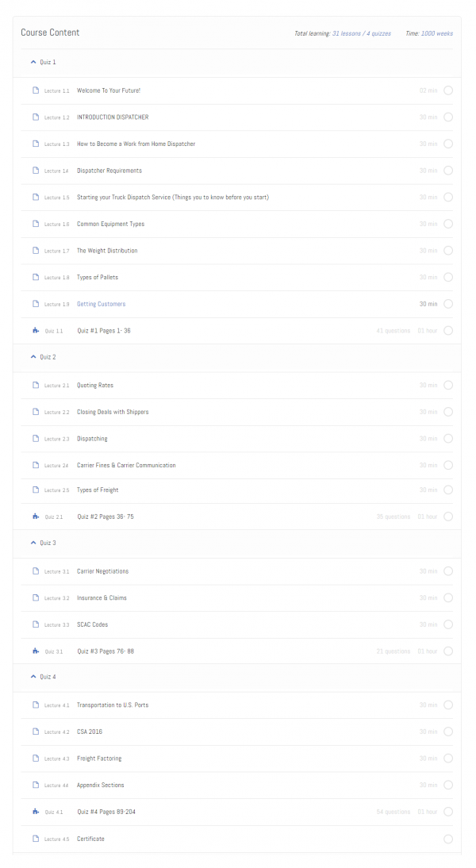Open the Getting Customers lesson
The image size is (476, 868).
click(x=101, y=304)
